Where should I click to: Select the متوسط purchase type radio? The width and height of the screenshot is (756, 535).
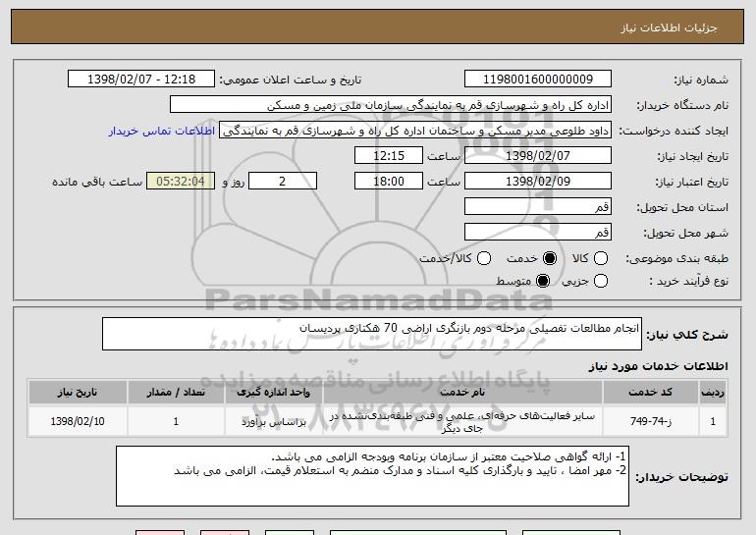(x=543, y=281)
